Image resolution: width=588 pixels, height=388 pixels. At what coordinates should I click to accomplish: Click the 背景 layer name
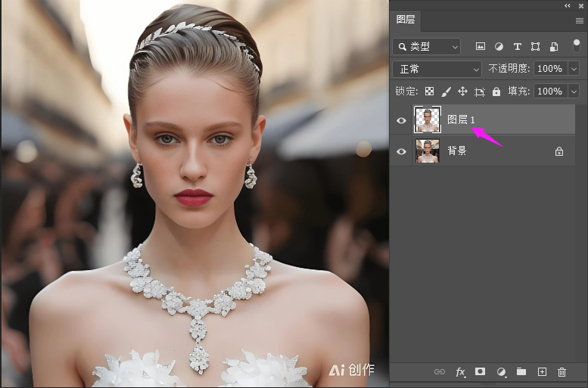click(x=457, y=151)
